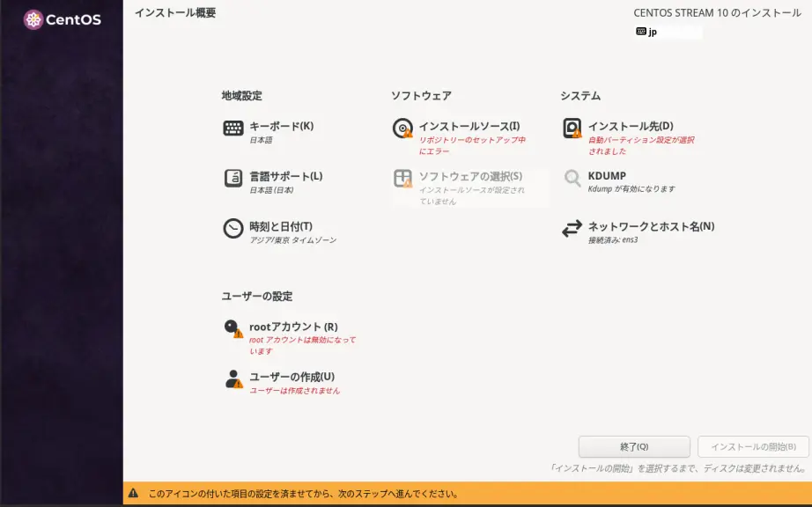
Task: Open キーボード(K) settings label
Action: click(x=281, y=126)
